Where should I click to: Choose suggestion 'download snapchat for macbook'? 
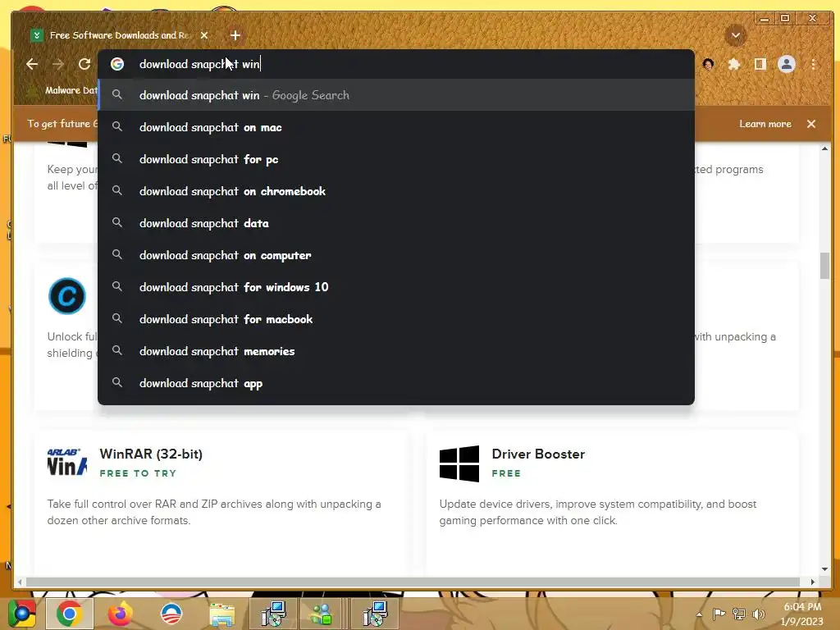396,319
